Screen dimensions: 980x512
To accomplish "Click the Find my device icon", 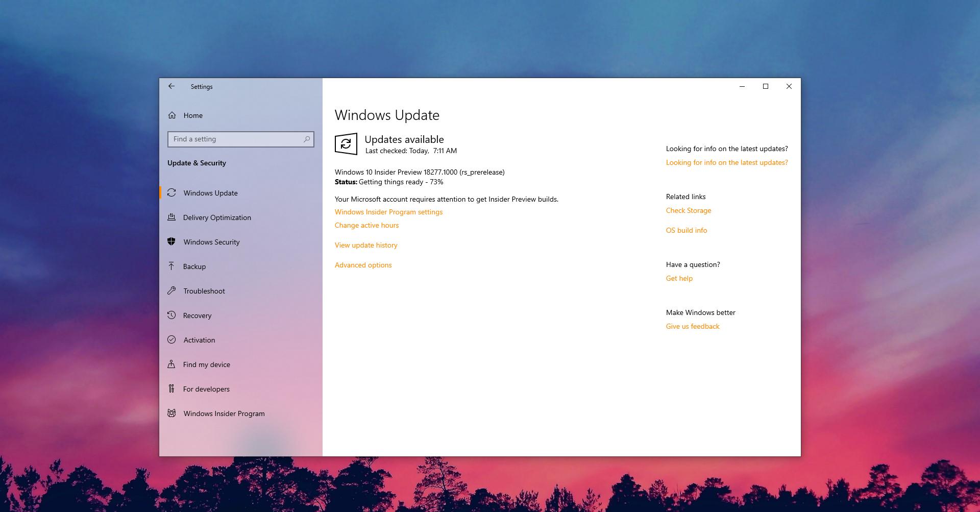I will tap(171, 364).
